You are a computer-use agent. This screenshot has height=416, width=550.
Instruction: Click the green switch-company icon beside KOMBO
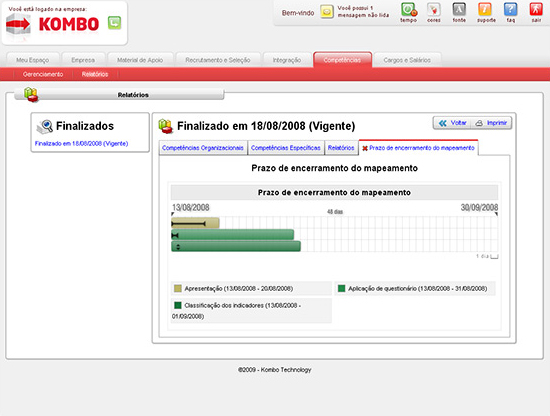coord(114,23)
